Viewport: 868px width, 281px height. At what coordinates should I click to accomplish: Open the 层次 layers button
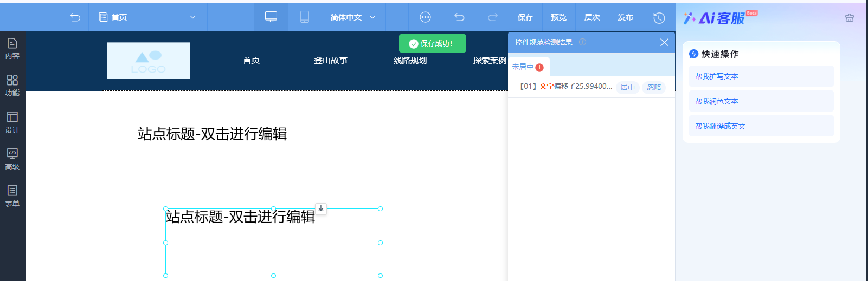pyautogui.click(x=592, y=17)
